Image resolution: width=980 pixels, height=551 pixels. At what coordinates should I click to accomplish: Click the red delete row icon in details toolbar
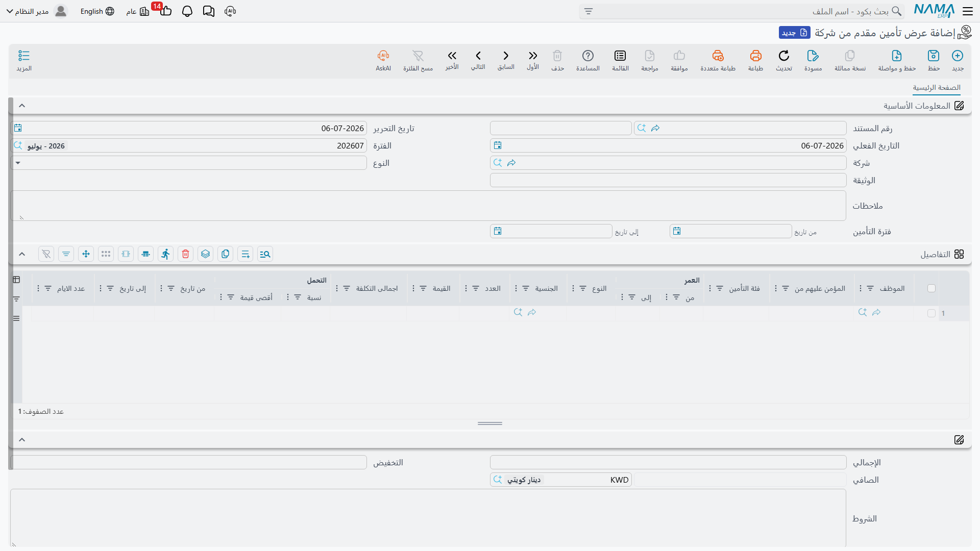(186, 254)
